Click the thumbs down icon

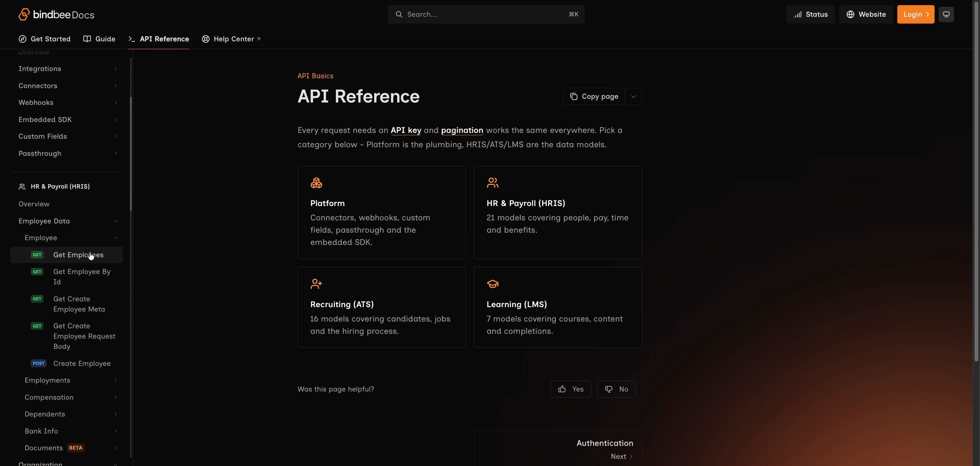pos(609,389)
